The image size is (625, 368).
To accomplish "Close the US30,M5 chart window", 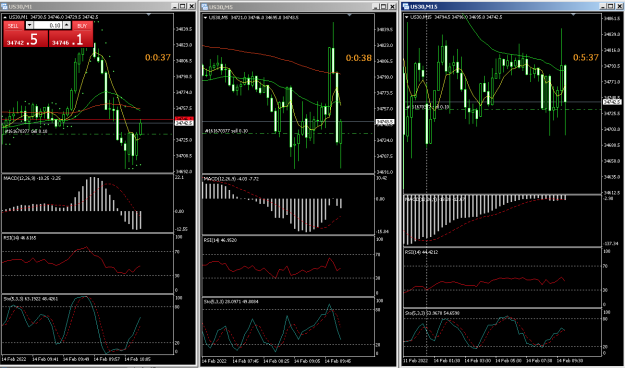I will point(392,6).
